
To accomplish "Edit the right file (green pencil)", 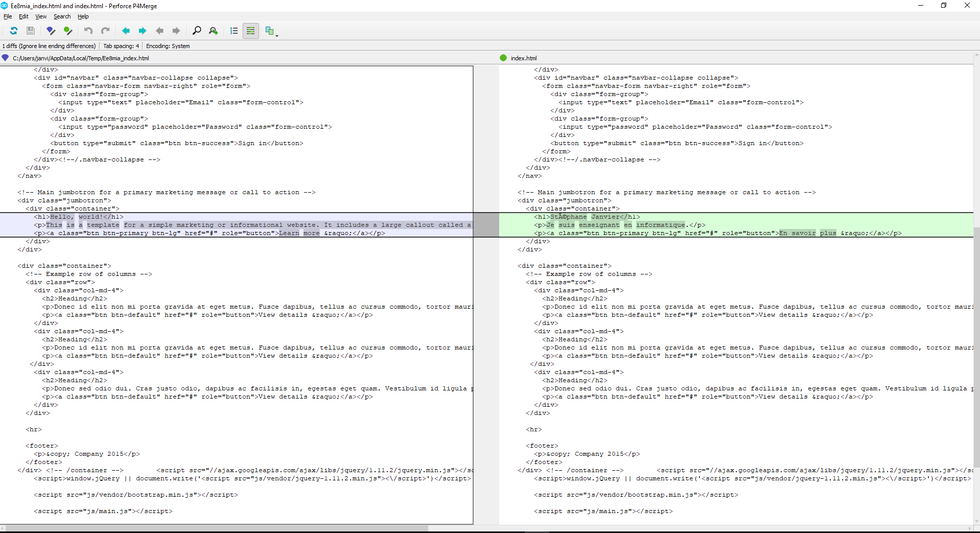I will coord(68,31).
